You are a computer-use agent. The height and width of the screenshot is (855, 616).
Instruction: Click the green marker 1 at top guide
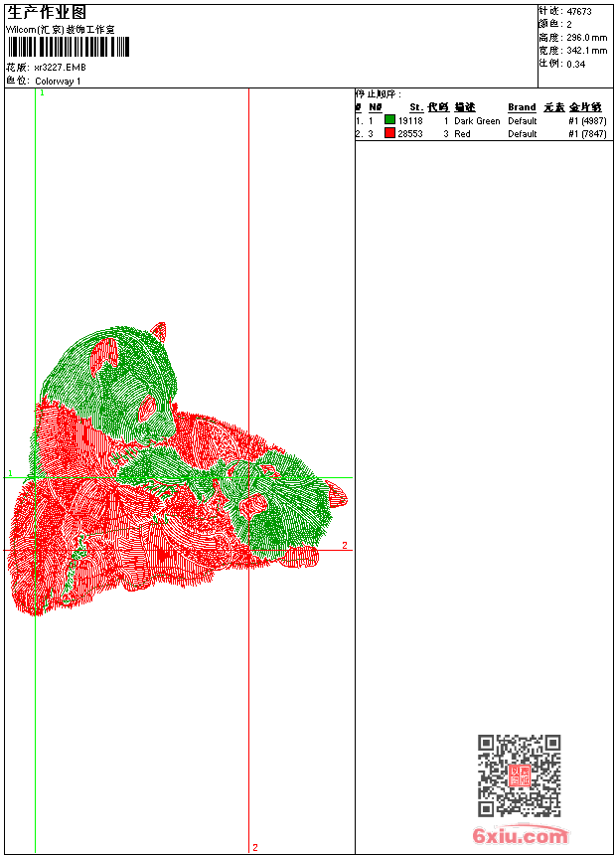[42, 92]
